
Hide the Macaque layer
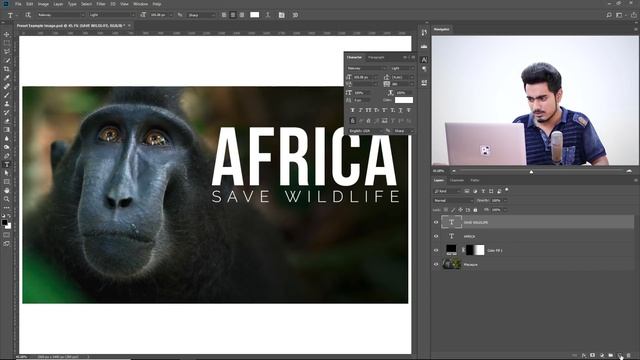click(436, 264)
